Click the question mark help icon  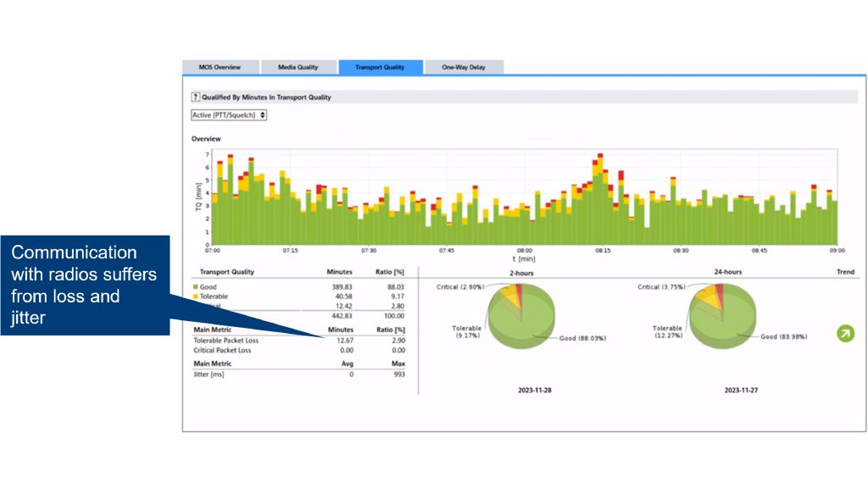coord(196,97)
